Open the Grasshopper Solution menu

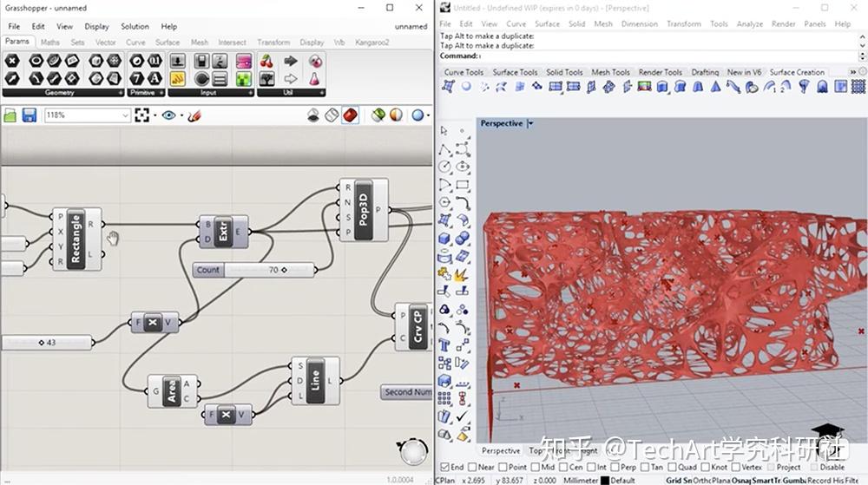pyautogui.click(x=135, y=27)
